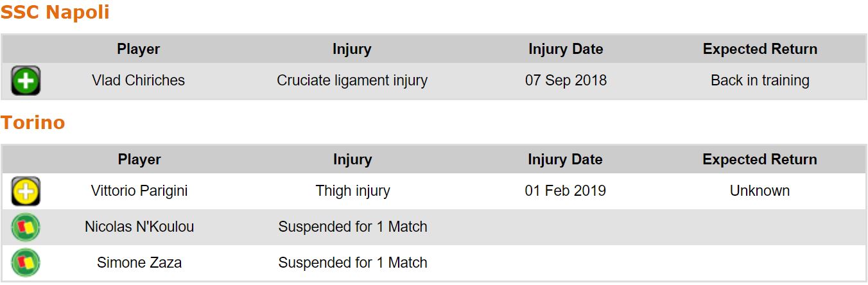Click the Player column header in Torino table

(x=139, y=160)
